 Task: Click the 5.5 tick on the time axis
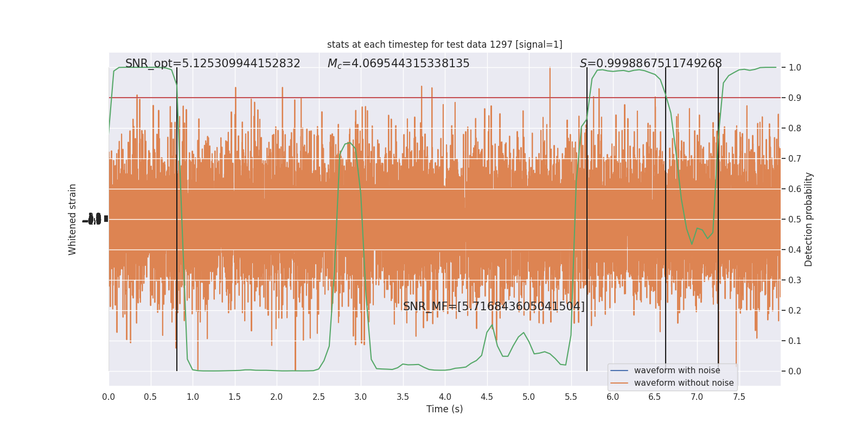[571, 397]
